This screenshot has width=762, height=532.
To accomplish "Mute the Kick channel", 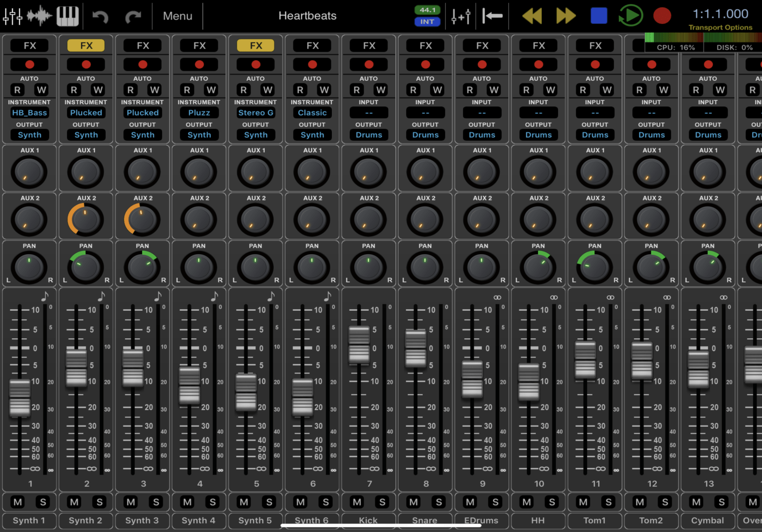I will click(x=357, y=502).
